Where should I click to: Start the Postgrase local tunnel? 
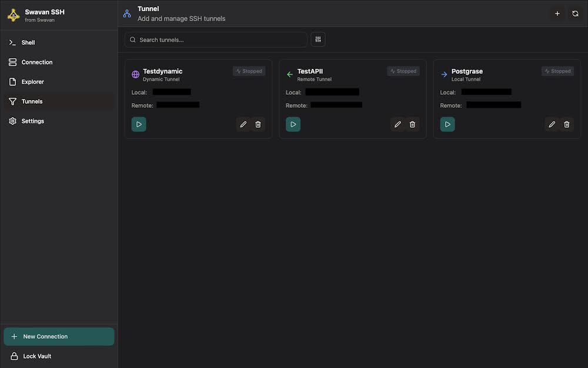click(x=447, y=124)
